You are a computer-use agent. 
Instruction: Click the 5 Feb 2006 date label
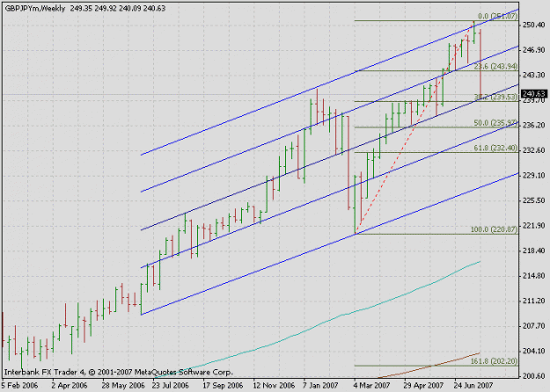coord(20,386)
